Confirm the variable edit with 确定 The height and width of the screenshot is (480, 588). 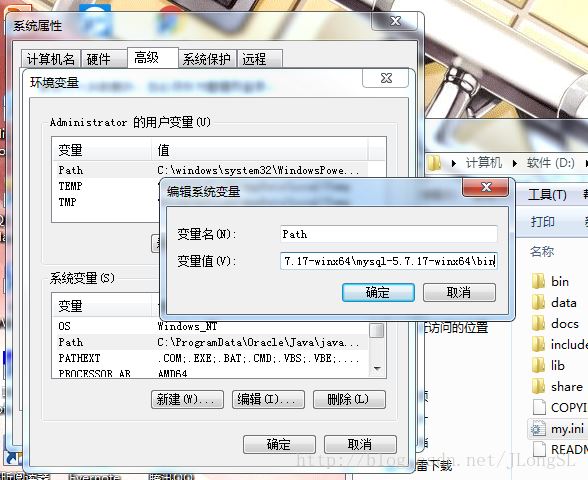coord(378,292)
